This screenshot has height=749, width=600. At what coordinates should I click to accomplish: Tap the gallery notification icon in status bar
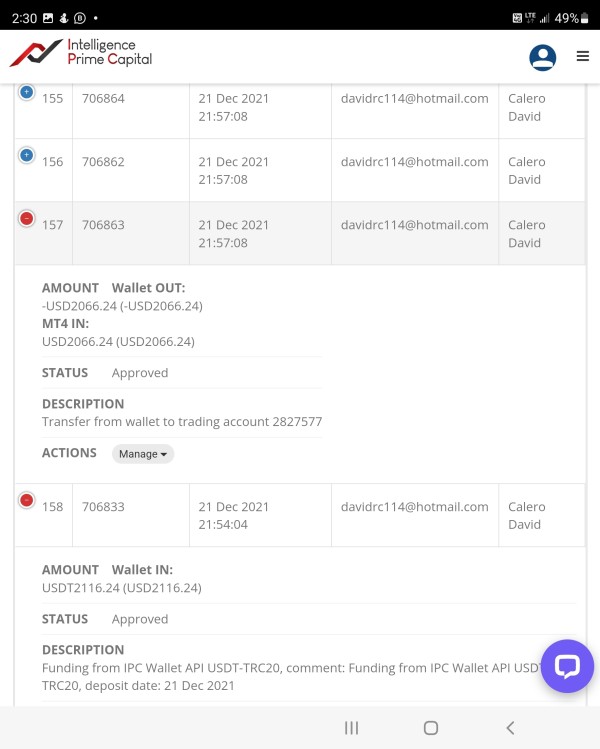49,18
